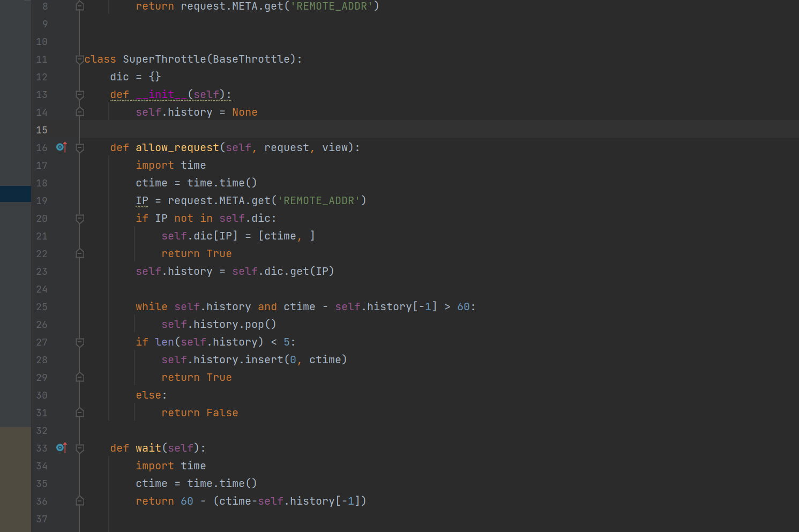Screen dimensions: 799x532
Task: Place cursor on 'dic = {}' line
Action: point(136,77)
